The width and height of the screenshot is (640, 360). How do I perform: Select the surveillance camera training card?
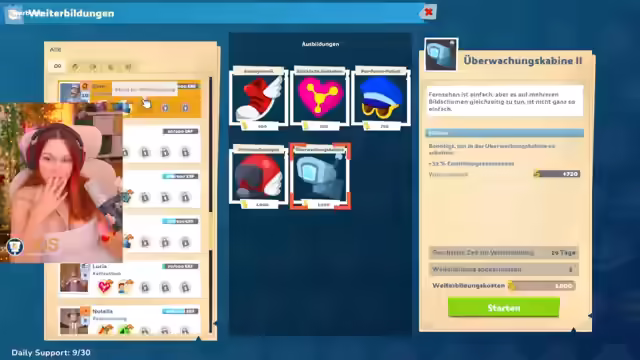[x=320, y=176]
